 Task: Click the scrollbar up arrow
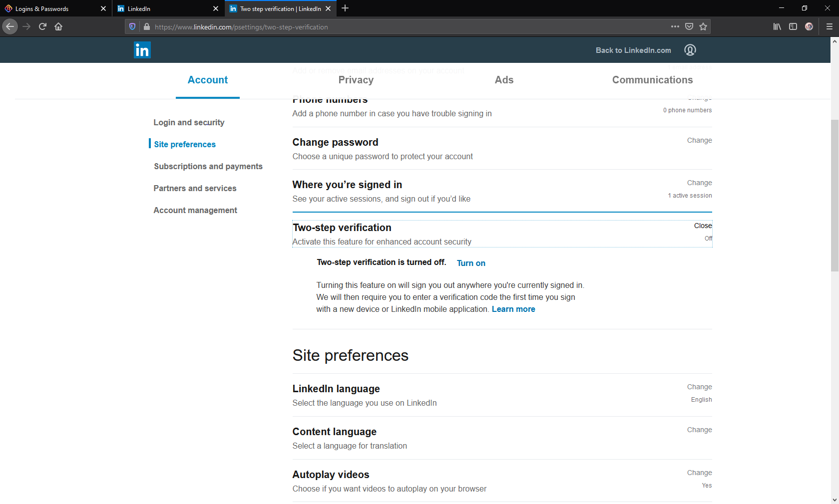tap(835, 41)
